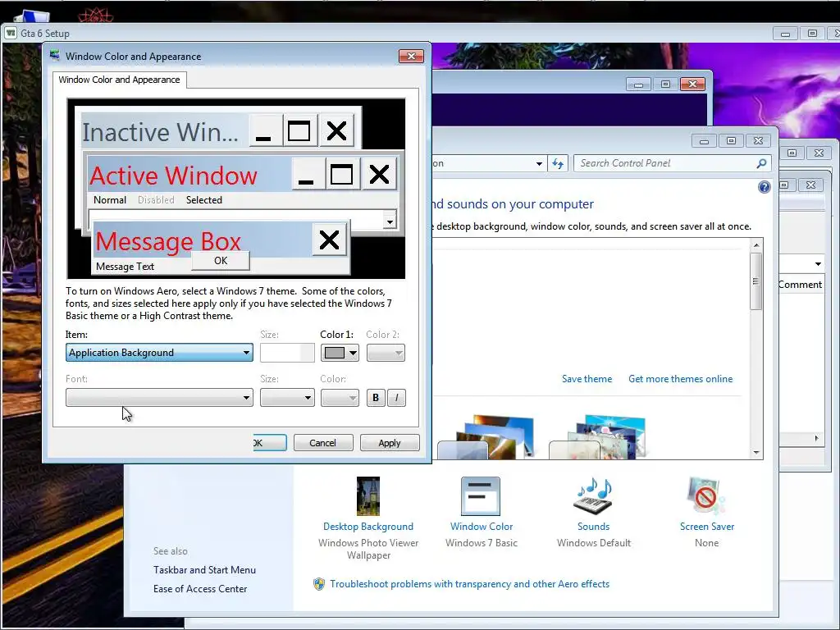
Task: Click the dropdown arrow in preview Active Window
Action: pyautogui.click(x=390, y=221)
